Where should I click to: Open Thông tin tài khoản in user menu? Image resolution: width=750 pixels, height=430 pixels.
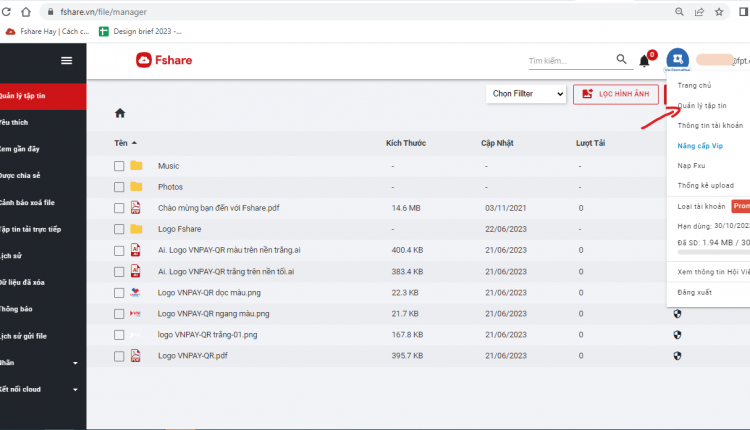click(710, 125)
